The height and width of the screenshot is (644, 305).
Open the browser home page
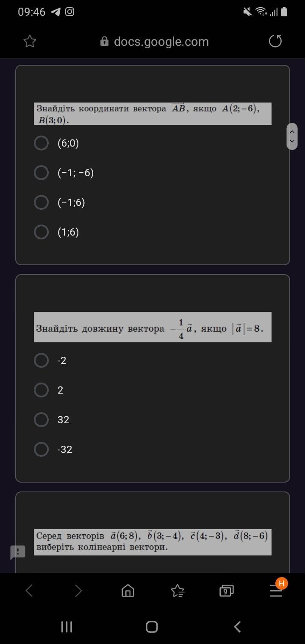pos(128,590)
